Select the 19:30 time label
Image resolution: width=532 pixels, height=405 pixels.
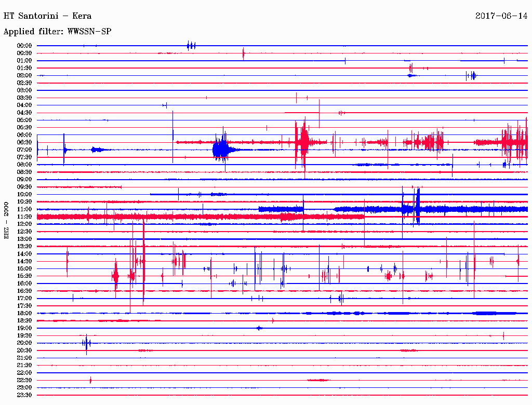point(24,335)
